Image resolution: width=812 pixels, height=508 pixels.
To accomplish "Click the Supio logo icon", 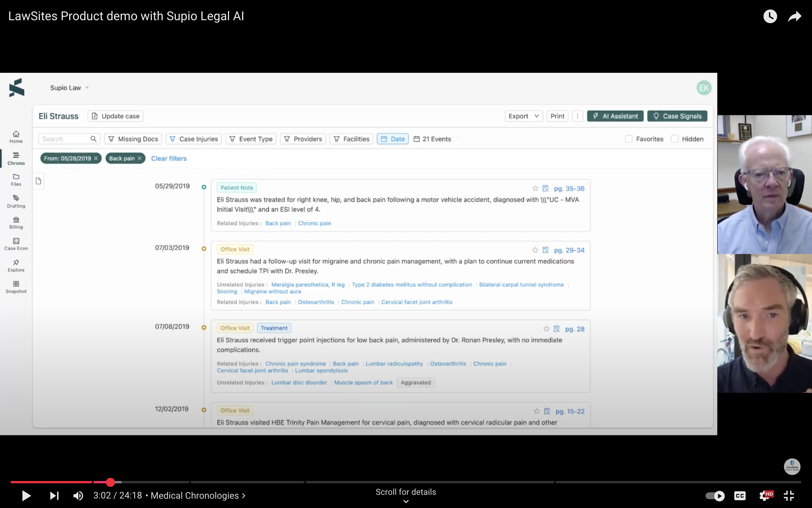I will (17, 88).
